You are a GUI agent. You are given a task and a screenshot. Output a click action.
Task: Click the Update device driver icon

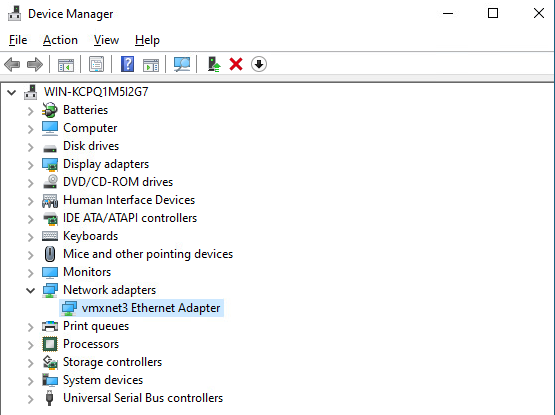tap(214, 64)
